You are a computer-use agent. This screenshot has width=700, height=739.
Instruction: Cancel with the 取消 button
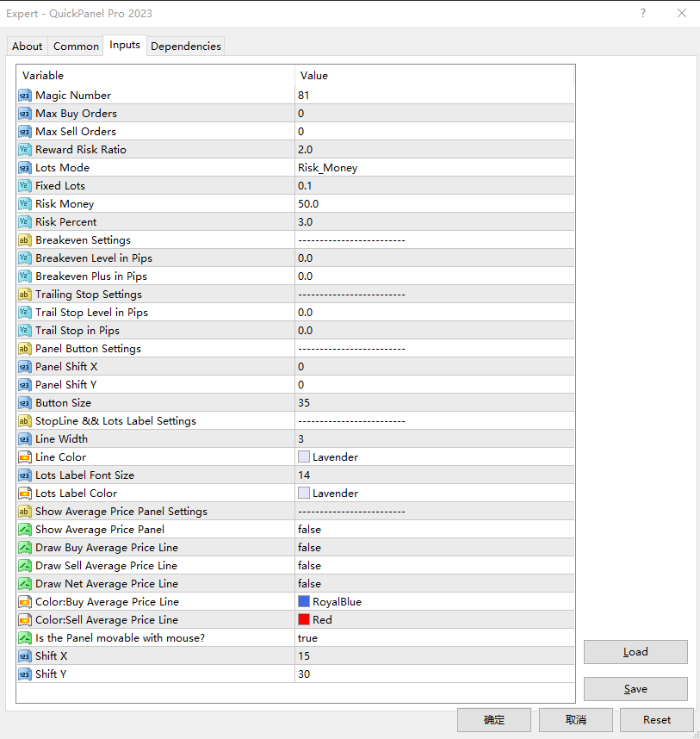point(576,720)
